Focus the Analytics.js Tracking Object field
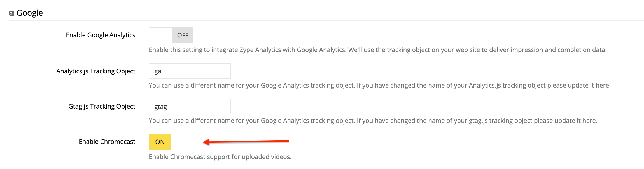 pyautogui.click(x=190, y=71)
